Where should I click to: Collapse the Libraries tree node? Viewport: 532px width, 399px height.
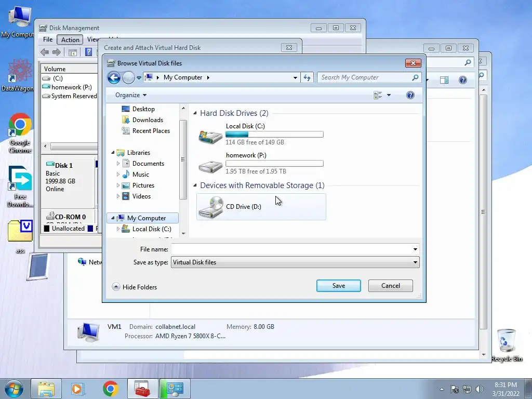tap(113, 153)
